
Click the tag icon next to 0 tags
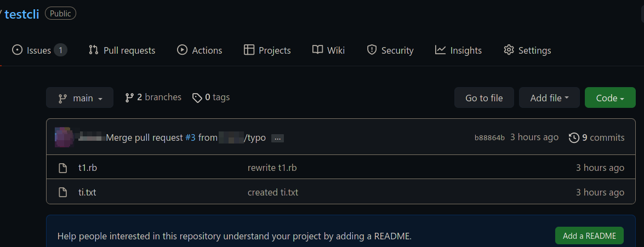coord(197,97)
